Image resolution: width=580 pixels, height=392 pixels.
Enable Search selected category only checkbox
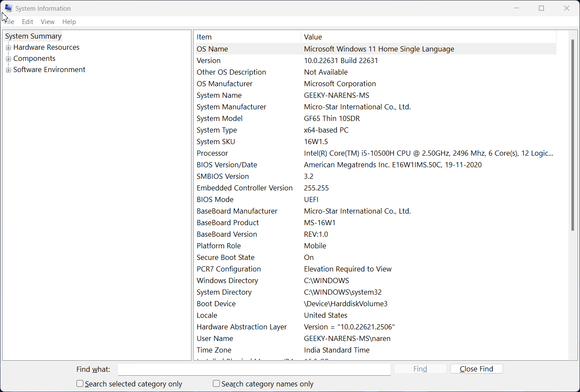80,383
